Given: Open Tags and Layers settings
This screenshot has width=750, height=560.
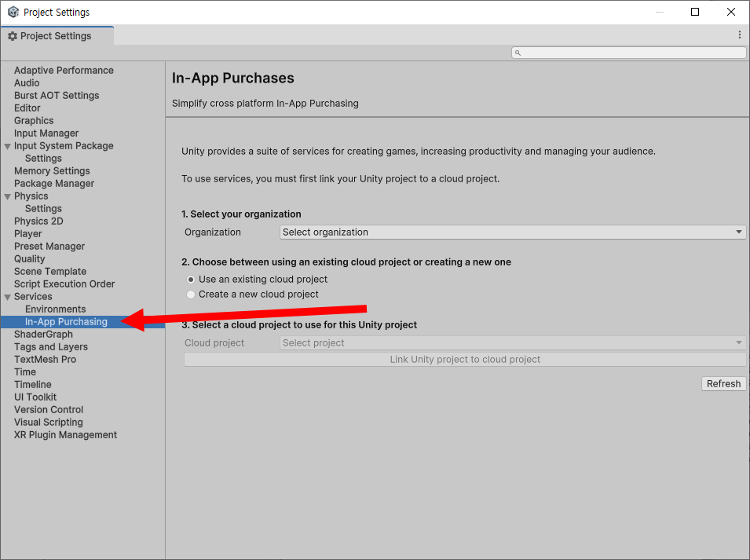Looking at the screenshot, I should point(51,346).
